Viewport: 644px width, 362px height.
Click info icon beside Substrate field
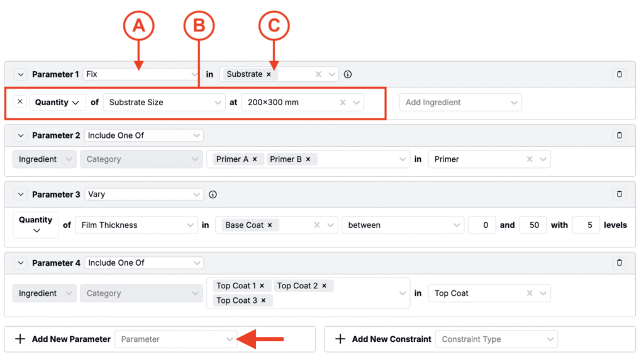tap(348, 74)
